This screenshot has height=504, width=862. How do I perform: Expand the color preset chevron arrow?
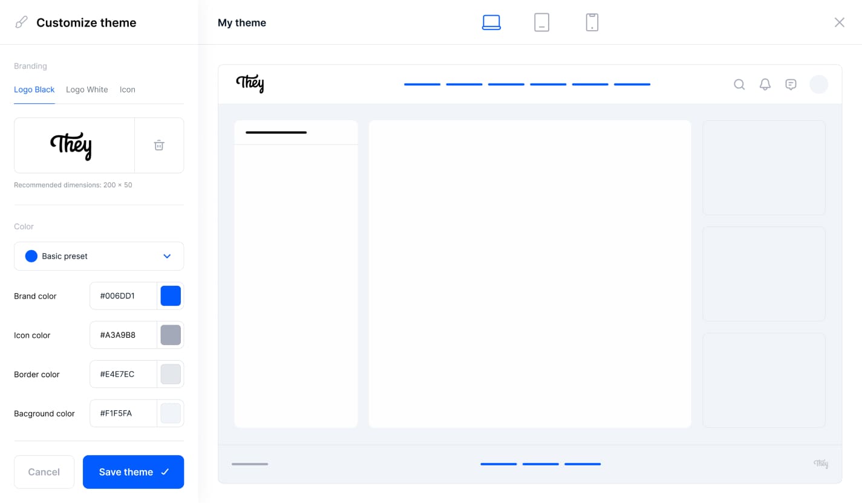tap(168, 256)
